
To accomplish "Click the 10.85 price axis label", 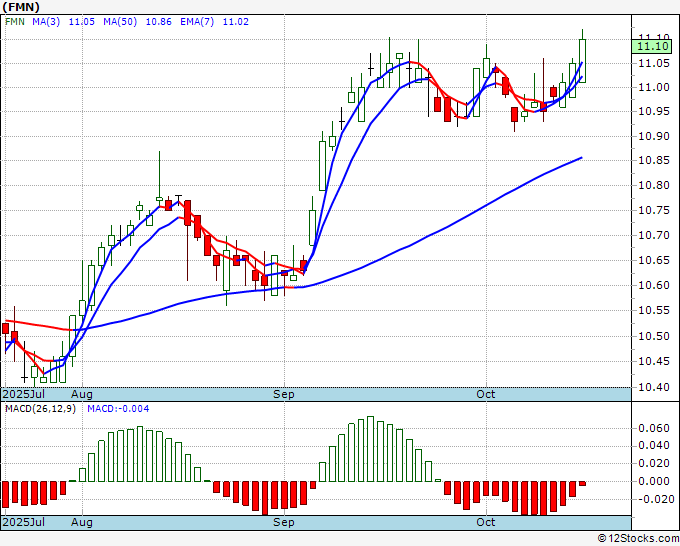I will pos(654,160).
